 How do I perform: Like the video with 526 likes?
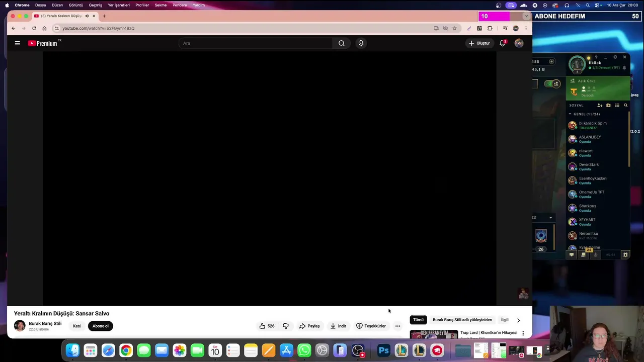coord(267,326)
